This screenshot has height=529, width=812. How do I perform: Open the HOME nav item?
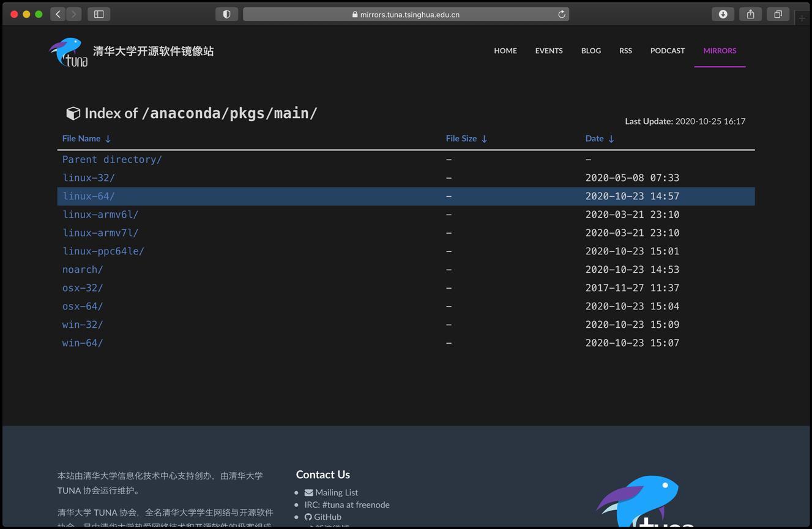pyautogui.click(x=505, y=51)
